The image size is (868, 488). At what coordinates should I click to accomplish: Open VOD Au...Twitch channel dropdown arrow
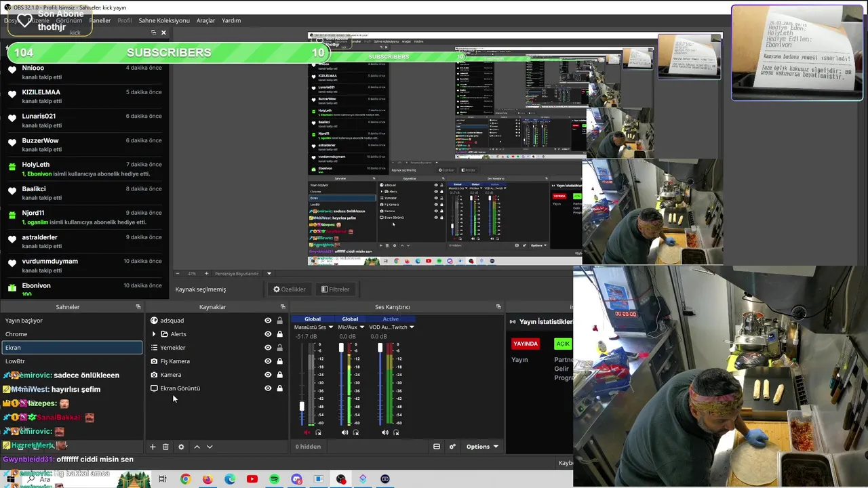pos(412,327)
